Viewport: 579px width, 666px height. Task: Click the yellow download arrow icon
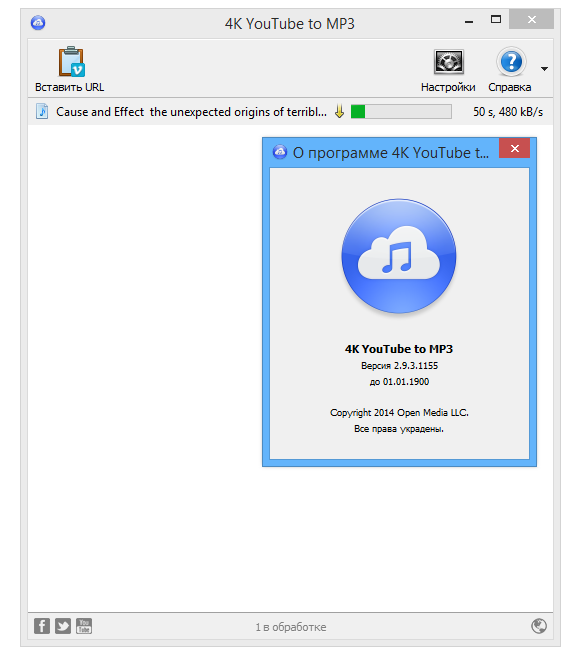click(339, 111)
